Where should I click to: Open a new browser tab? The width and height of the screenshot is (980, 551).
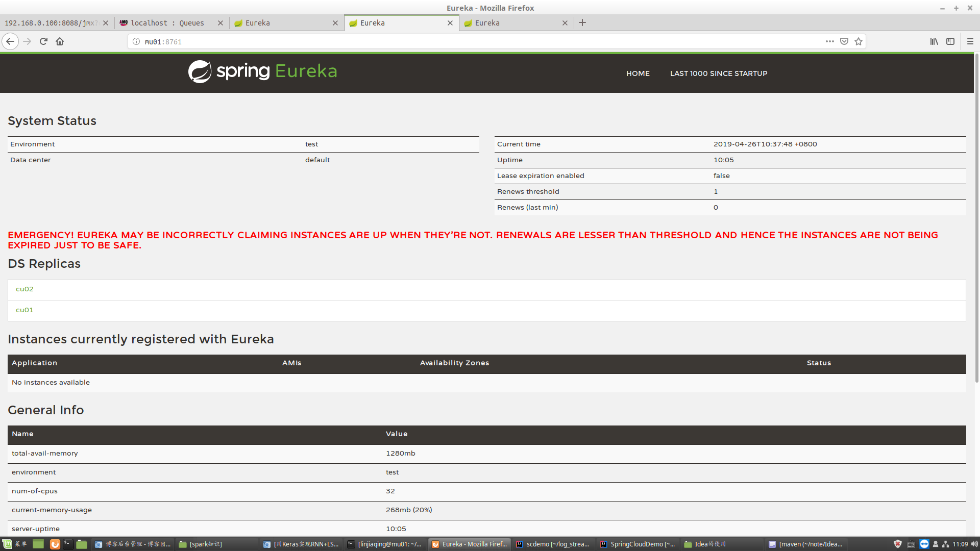582,22
